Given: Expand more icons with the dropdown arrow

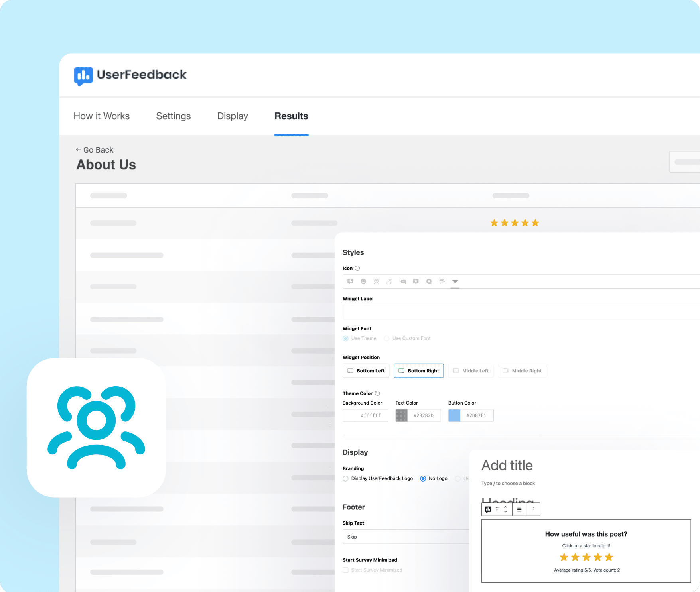Looking at the screenshot, I should coord(455,281).
